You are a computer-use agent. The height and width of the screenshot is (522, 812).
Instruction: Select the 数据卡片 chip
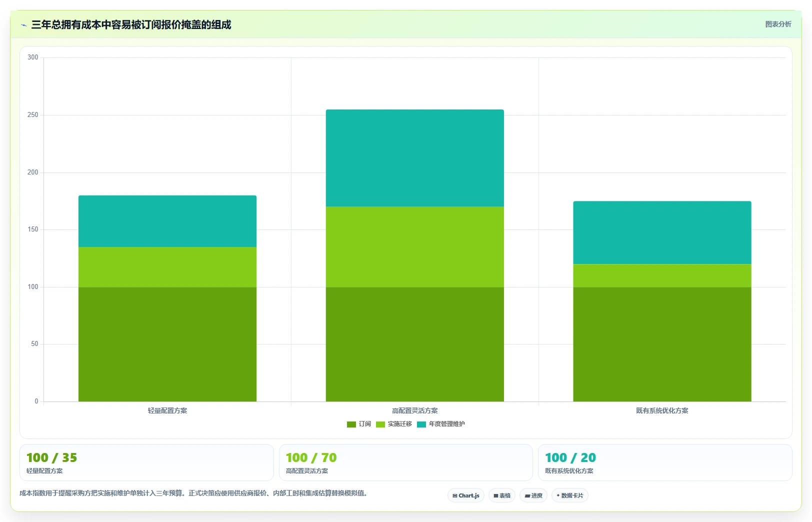(570, 495)
